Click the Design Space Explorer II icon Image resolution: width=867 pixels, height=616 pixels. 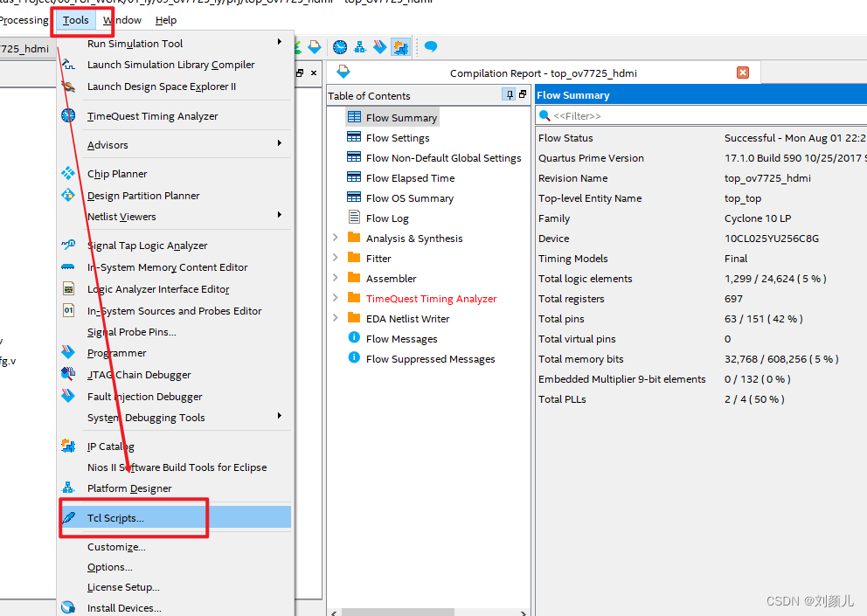(x=68, y=87)
